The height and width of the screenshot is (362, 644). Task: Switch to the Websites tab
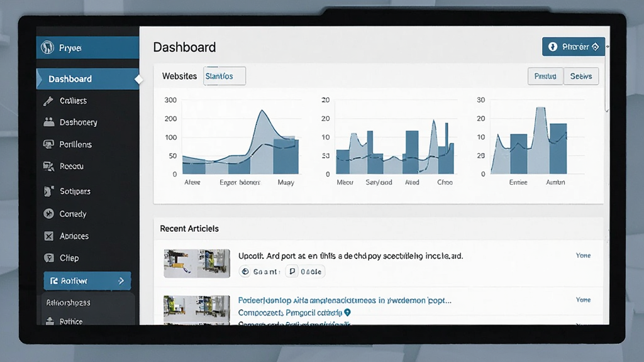pos(179,76)
